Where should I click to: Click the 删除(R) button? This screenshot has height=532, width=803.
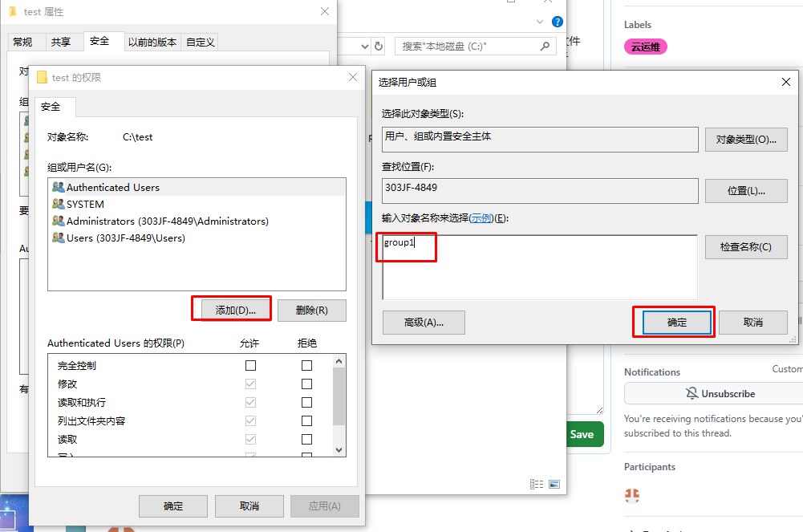[x=312, y=310]
